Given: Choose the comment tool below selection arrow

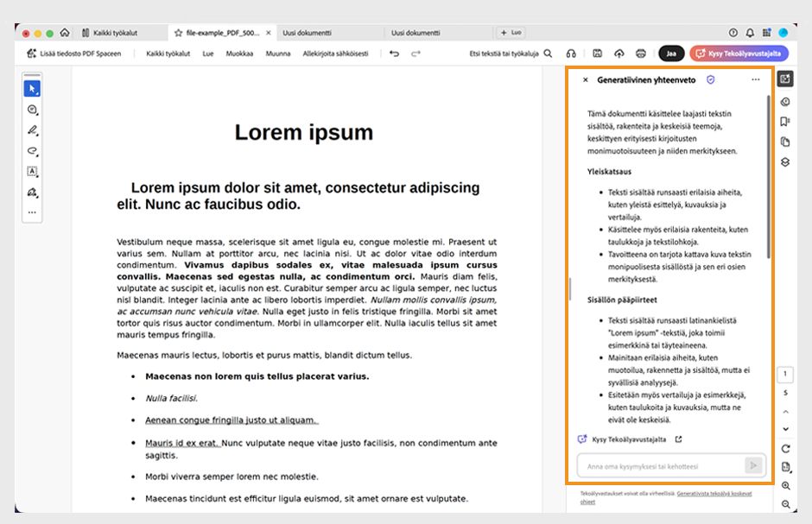Looking at the screenshot, I should click(x=32, y=110).
